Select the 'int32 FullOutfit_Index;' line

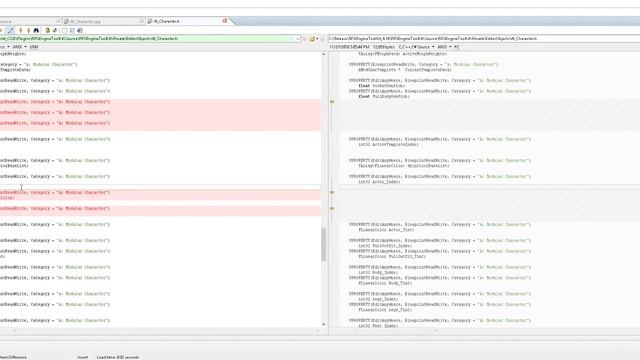(385, 246)
